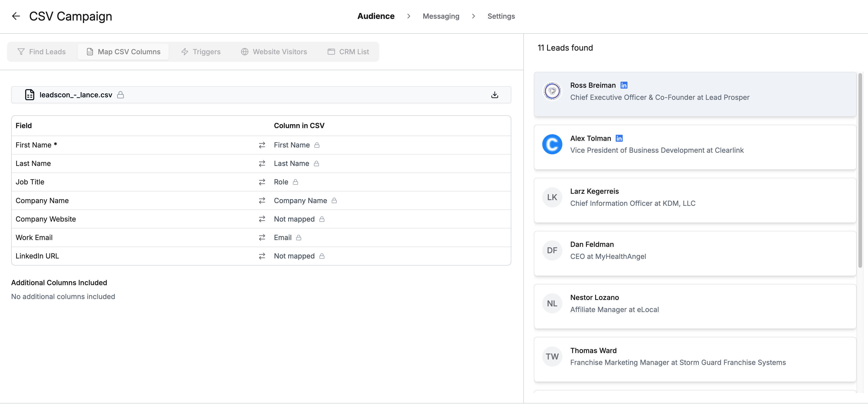Click the "Work Email" field label

(x=34, y=238)
